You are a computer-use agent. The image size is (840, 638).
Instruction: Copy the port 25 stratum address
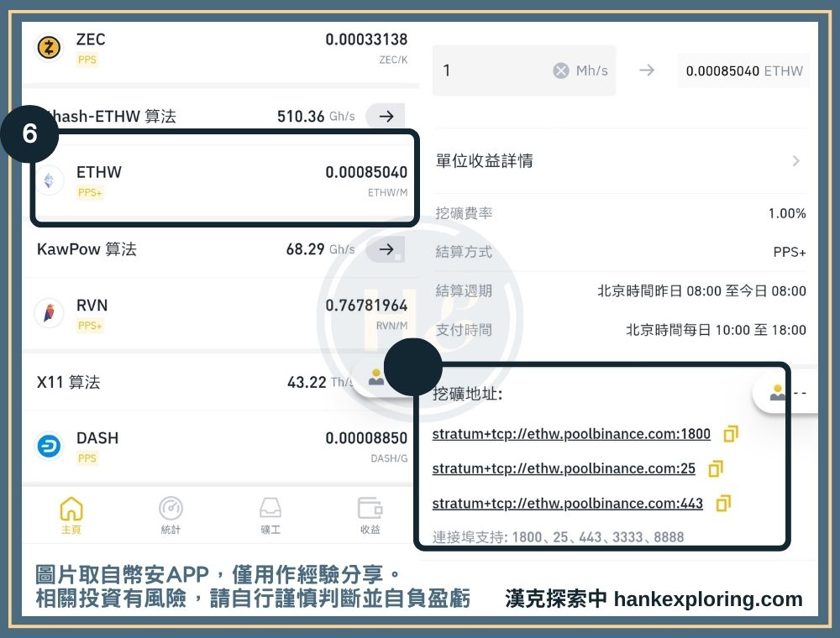coord(716,468)
